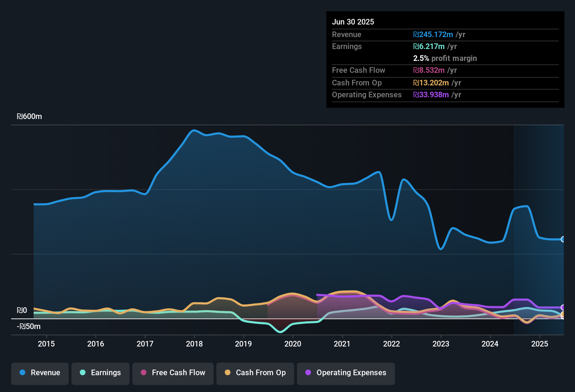Screen dimensions: 575x392
Task: Click the teal Earnings legend dot
Action: (83, 372)
